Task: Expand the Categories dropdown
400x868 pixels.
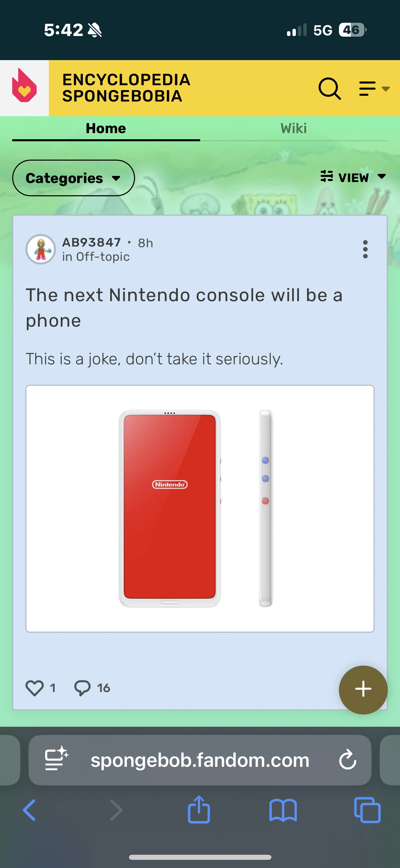Action: coord(73,178)
